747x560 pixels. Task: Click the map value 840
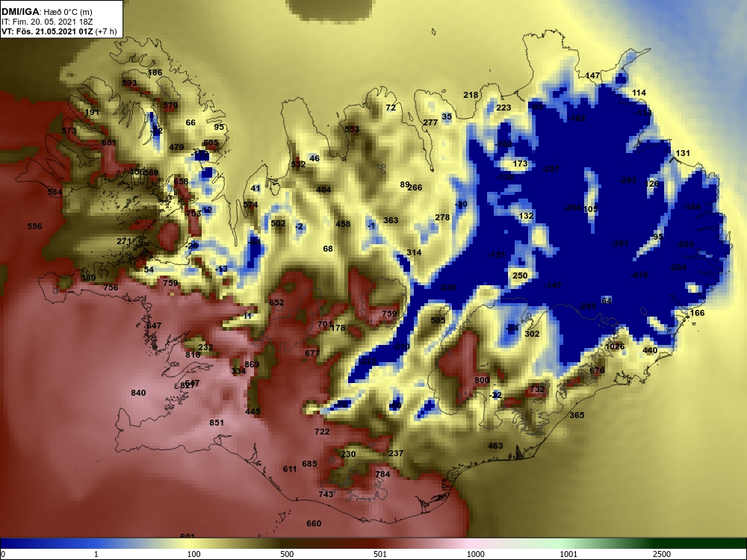(138, 393)
